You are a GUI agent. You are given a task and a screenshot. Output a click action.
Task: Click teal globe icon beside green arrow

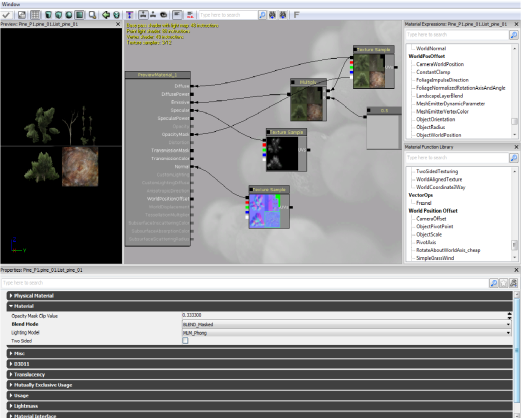pyautogui.click(x=116, y=15)
